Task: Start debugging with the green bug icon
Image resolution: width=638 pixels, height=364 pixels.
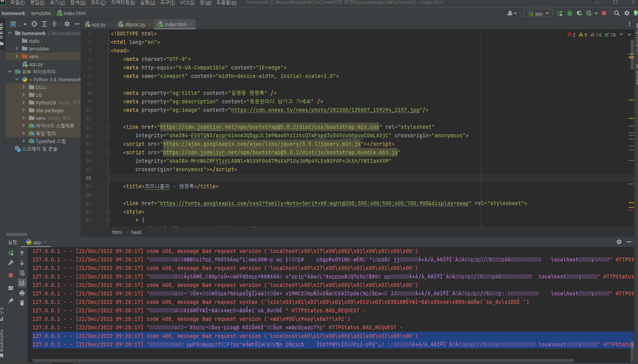Action: coord(570,13)
